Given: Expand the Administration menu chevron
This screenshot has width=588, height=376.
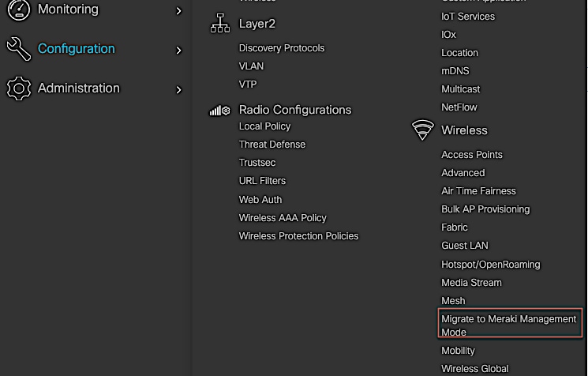Looking at the screenshot, I should click(x=179, y=90).
